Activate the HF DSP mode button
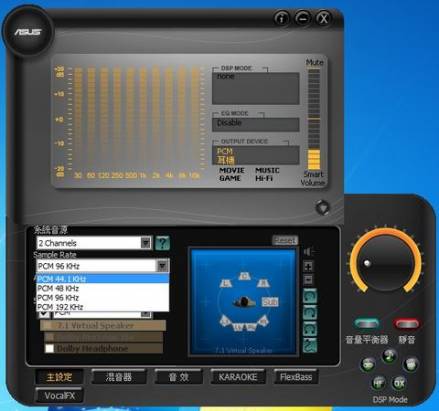This screenshot has height=411, width=439. tap(378, 383)
